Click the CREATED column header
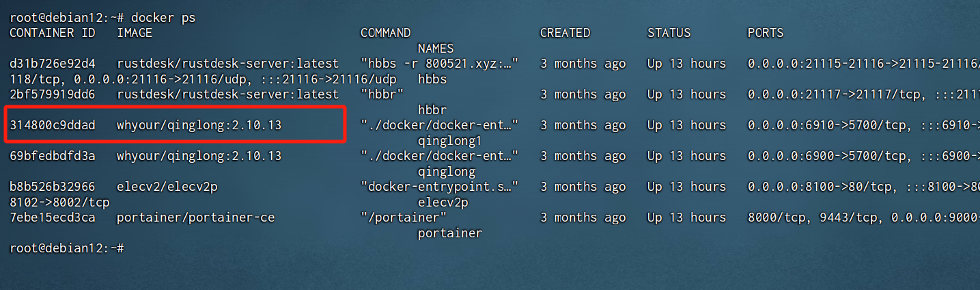The height and width of the screenshot is (290, 980). coord(565,33)
